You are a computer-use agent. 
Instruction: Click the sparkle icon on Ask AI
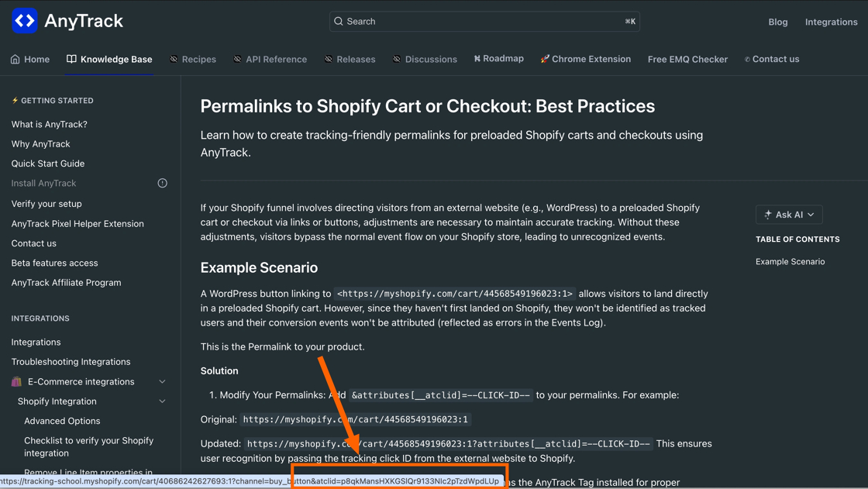click(768, 215)
